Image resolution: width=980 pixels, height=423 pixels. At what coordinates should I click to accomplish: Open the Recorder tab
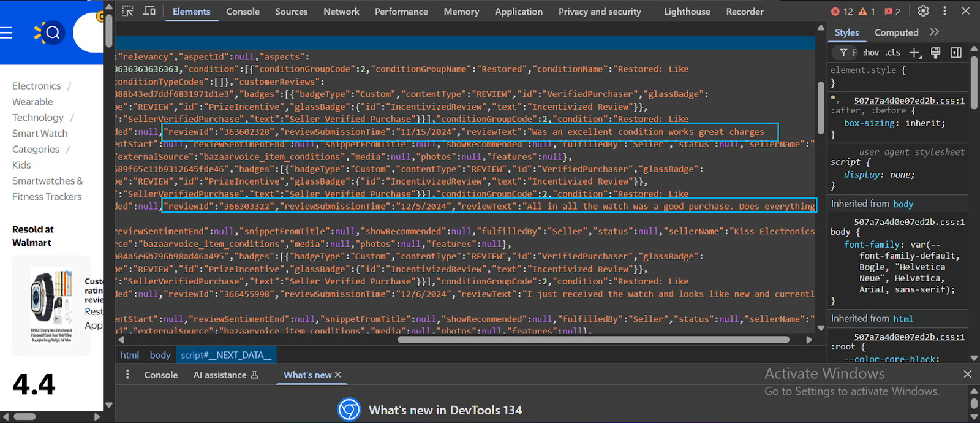coord(745,11)
